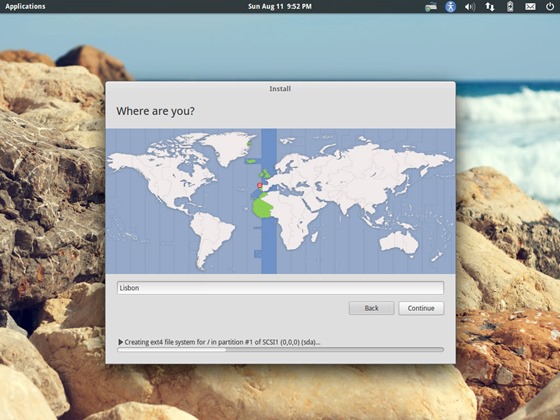Viewport: 560px width, 420px height.
Task: Go to the previous step with Back
Action: pos(371,308)
